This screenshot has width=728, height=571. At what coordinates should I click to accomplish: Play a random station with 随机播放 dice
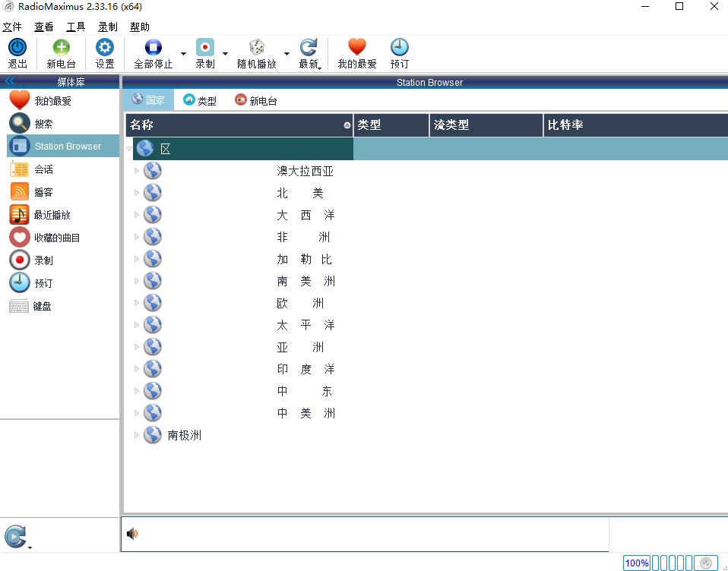coord(257,47)
